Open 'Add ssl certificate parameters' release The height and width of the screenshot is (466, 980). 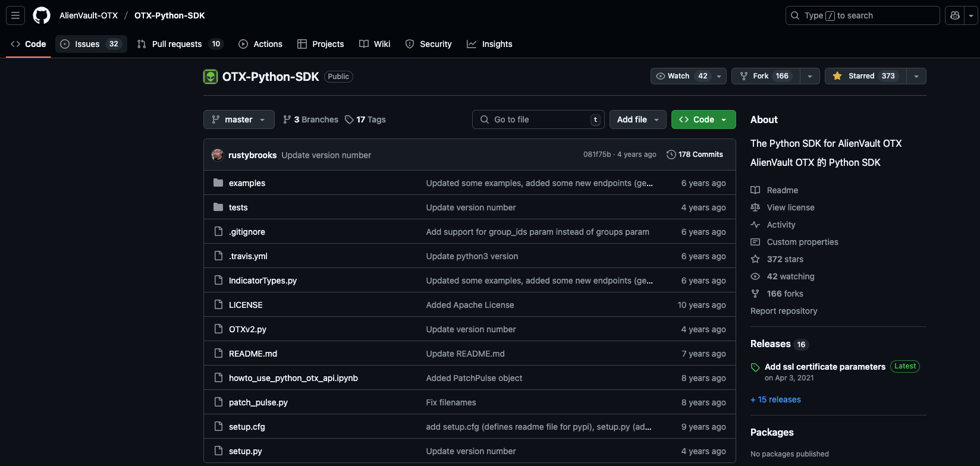(x=825, y=367)
